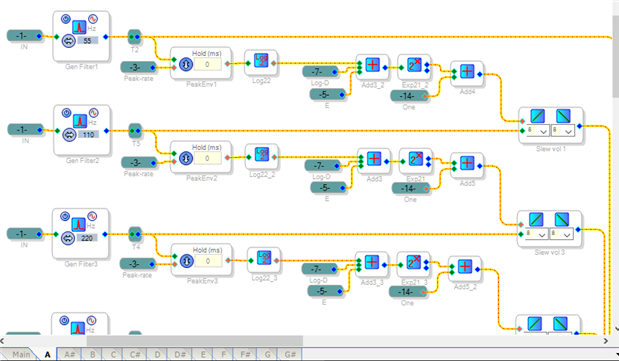Image resolution: width=619 pixels, height=361 pixels.
Task: Switch to the G# tab
Action: coord(290,354)
